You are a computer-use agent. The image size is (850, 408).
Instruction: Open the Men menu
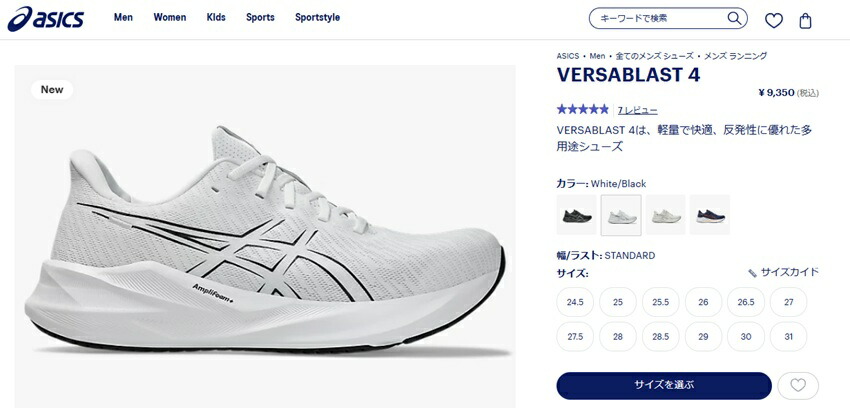coord(123,17)
